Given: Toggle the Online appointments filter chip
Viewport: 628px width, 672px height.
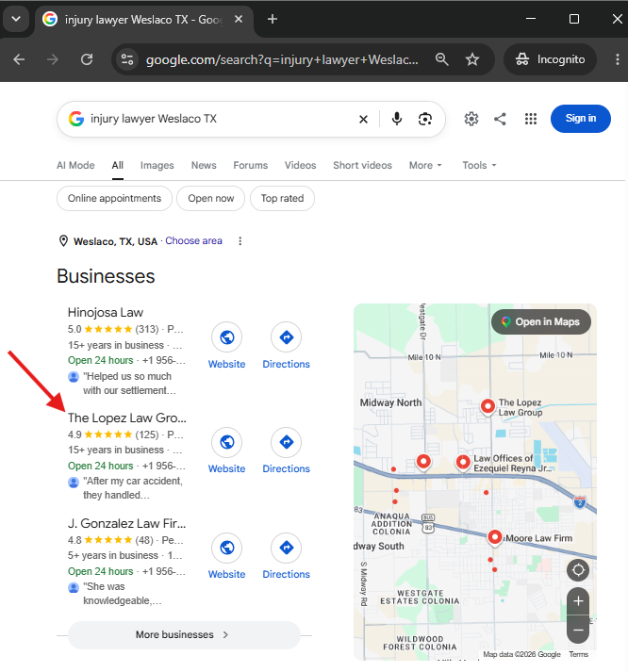Looking at the screenshot, I should click(x=114, y=199).
